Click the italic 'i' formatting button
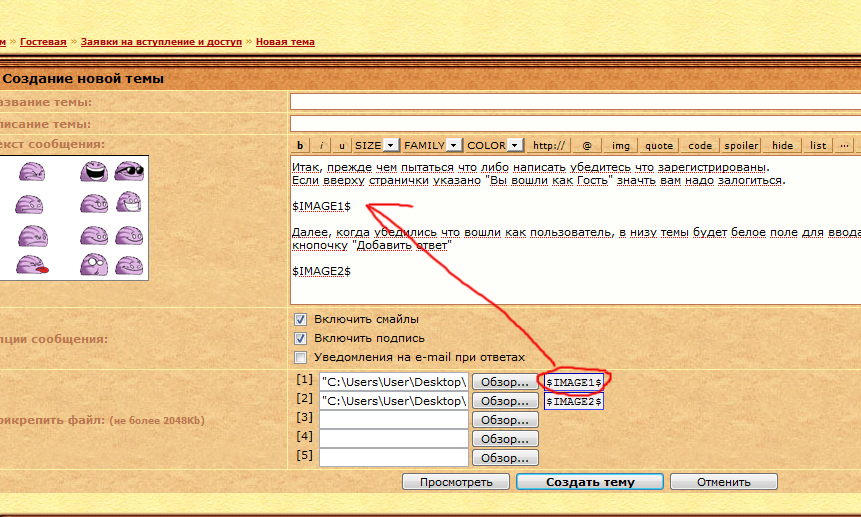 click(321, 145)
